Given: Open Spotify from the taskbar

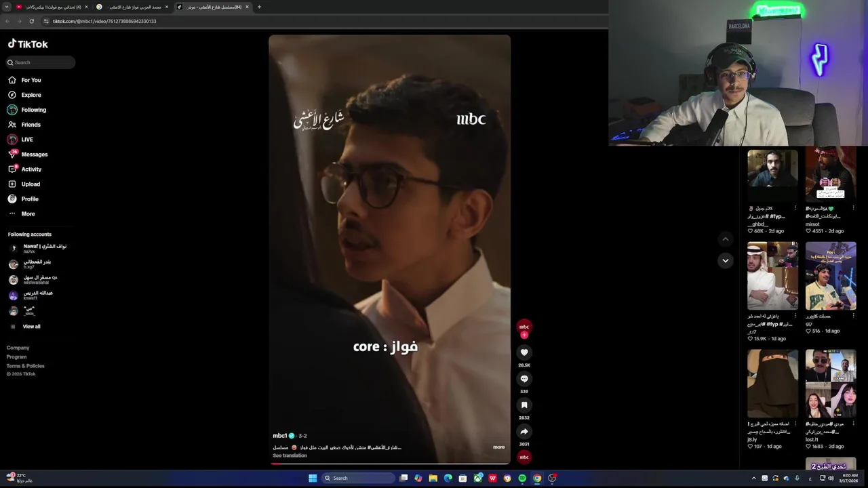Looking at the screenshot, I should pos(522,478).
